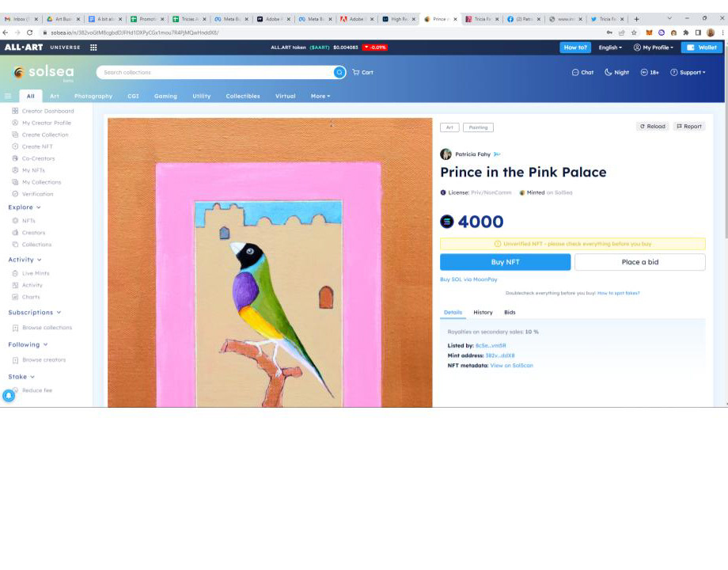Open NFTs under Explore

(x=24, y=221)
